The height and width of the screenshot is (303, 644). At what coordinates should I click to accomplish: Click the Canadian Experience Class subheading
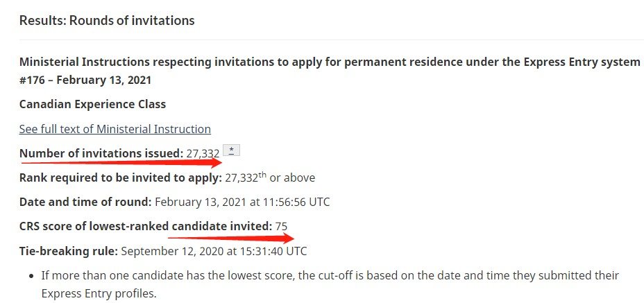pyautogui.click(x=92, y=104)
